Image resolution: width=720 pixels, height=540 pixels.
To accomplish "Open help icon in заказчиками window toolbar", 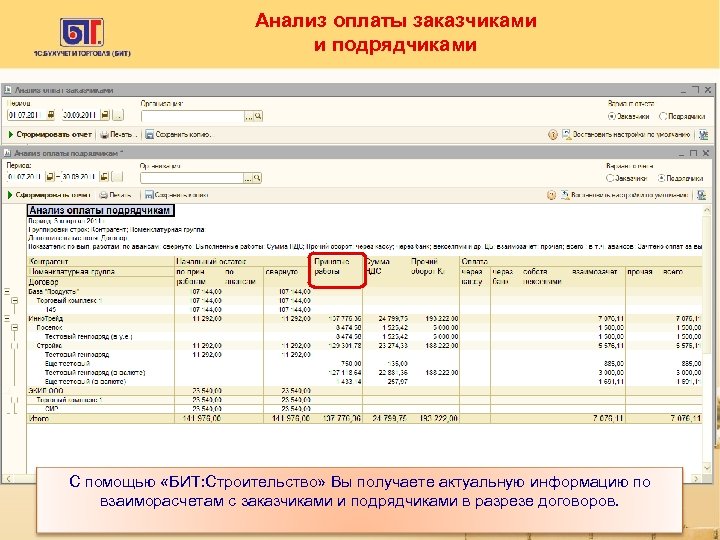I will tap(552, 135).
